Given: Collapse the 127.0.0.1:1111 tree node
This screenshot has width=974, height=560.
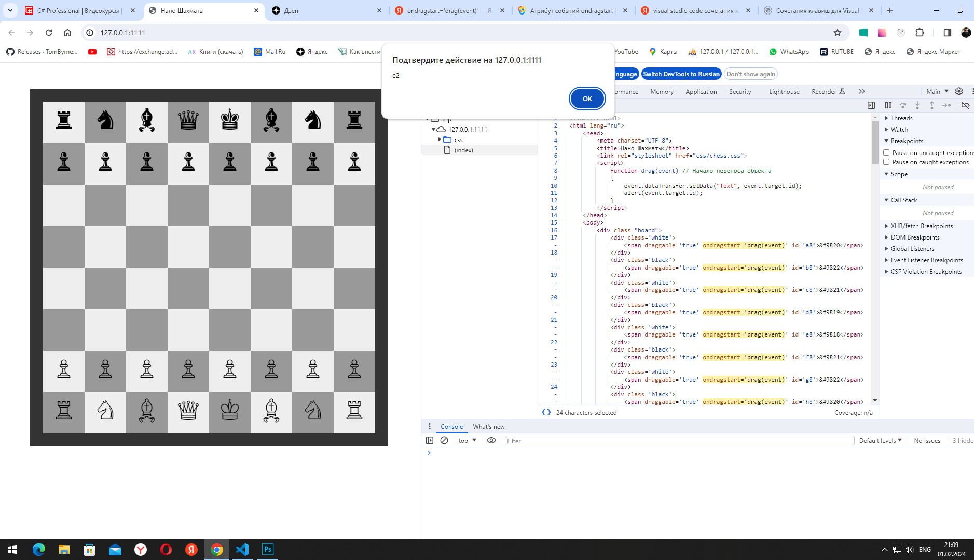Looking at the screenshot, I should pyautogui.click(x=433, y=129).
